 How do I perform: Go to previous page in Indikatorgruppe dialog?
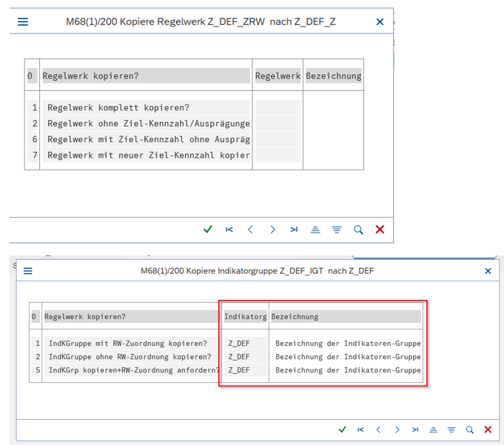(378, 429)
